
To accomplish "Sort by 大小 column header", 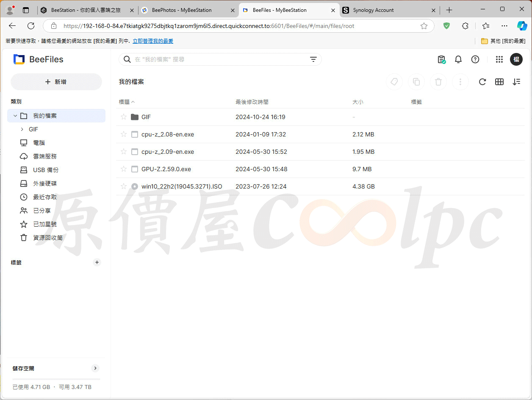I will coord(358,102).
